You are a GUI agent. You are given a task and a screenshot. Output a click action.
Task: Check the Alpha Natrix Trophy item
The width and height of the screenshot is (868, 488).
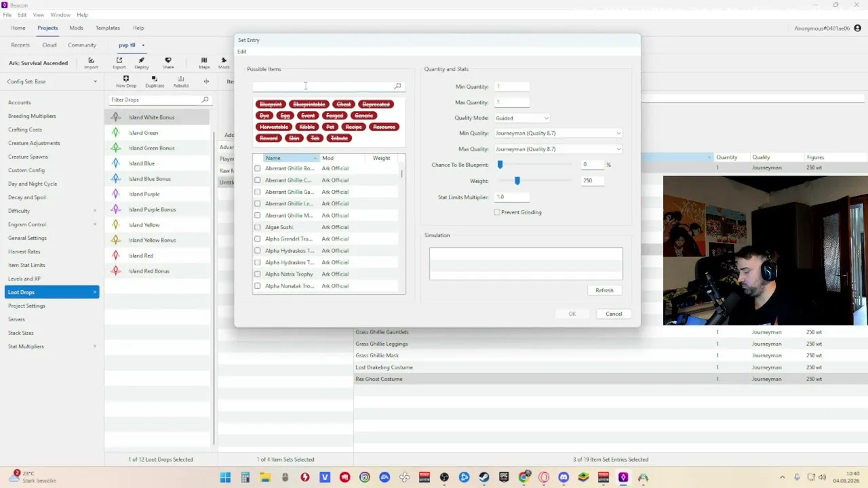257,274
